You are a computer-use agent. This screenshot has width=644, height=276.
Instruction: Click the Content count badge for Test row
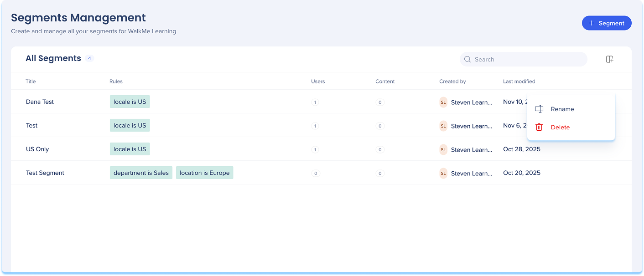[x=379, y=126]
